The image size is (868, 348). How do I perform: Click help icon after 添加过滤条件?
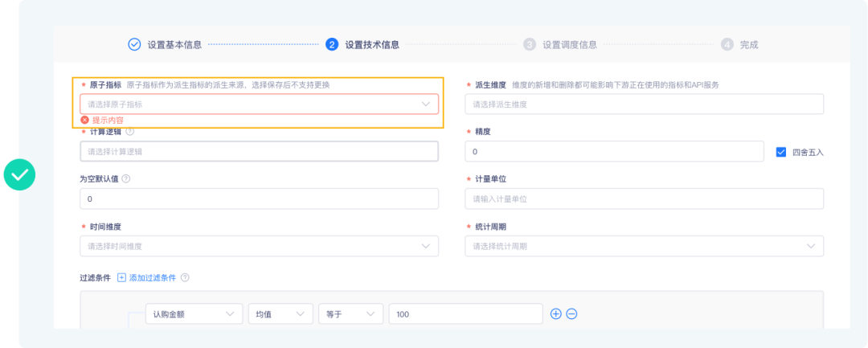click(185, 277)
